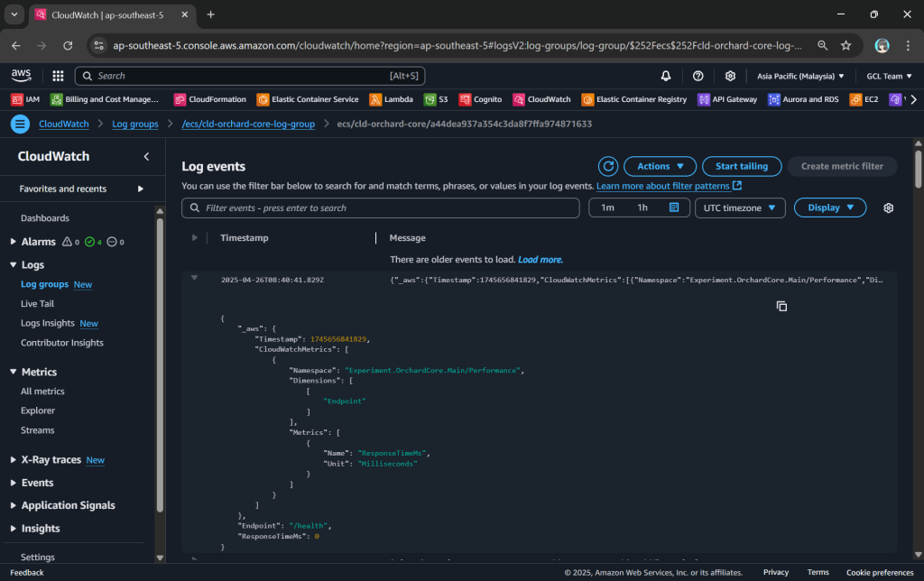Open the log events display settings gear
The width and height of the screenshot is (924, 581).
click(x=888, y=207)
